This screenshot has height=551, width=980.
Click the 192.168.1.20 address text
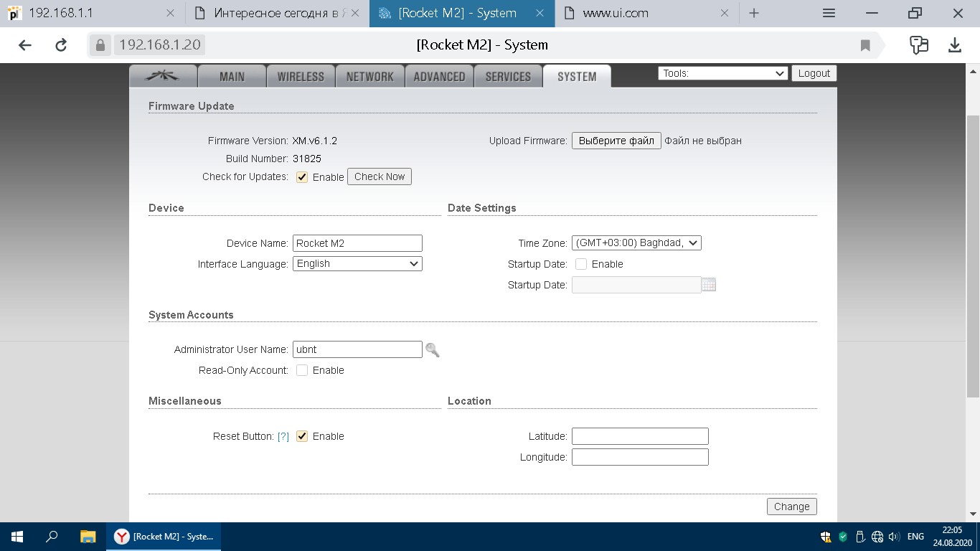(x=160, y=44)
